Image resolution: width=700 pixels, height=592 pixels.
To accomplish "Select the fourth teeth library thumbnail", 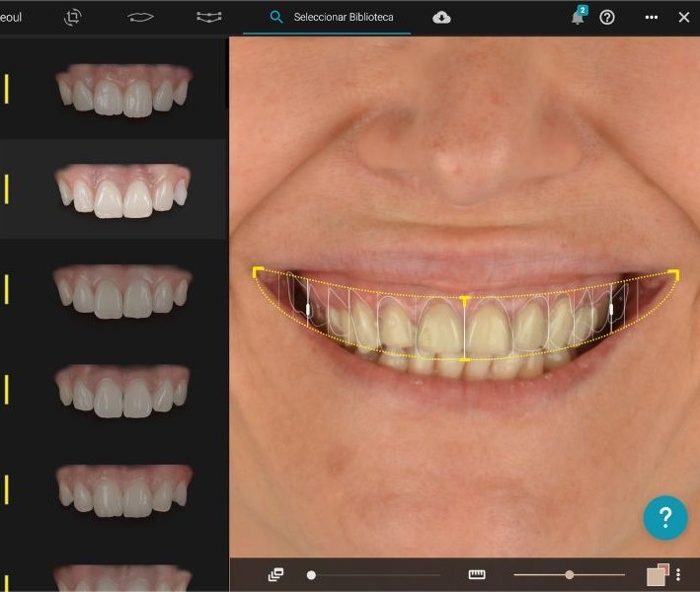I will 122,392.
